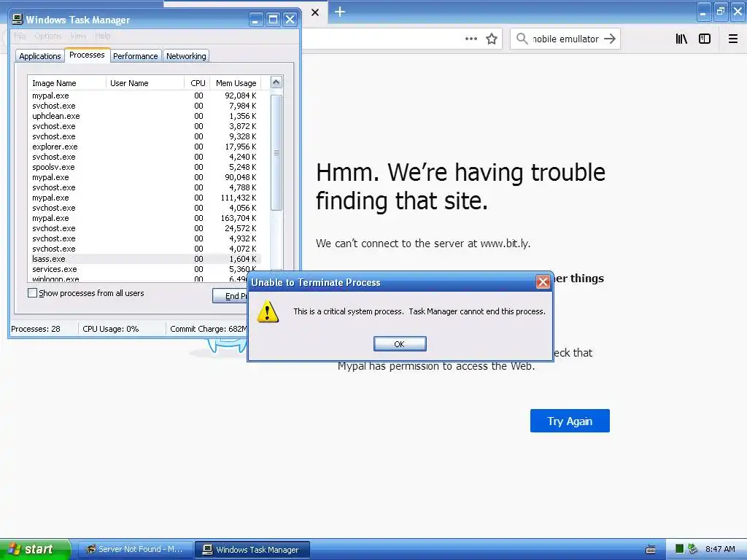Minimize the Task Manager window

coord(256,20)
